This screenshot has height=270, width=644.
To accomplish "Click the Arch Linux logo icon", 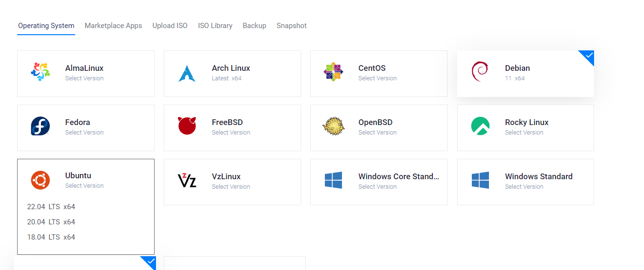I will tap(187, 73).
